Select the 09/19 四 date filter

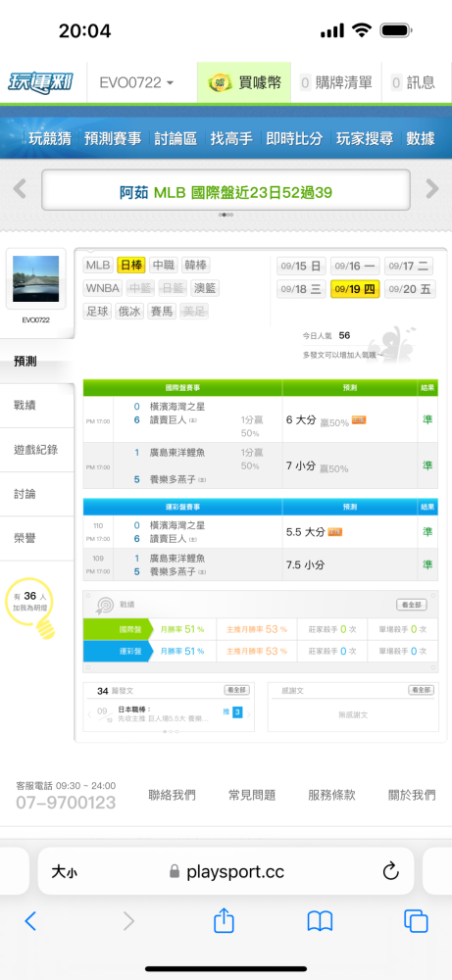point(355,289)
